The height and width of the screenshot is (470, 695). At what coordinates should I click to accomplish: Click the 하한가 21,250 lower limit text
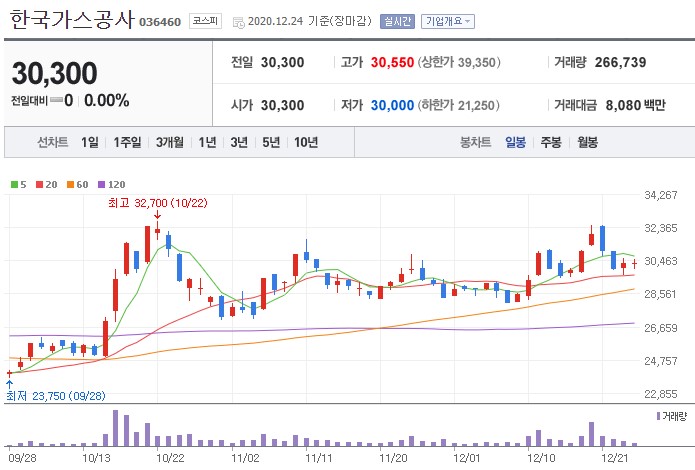coord(458,106)
